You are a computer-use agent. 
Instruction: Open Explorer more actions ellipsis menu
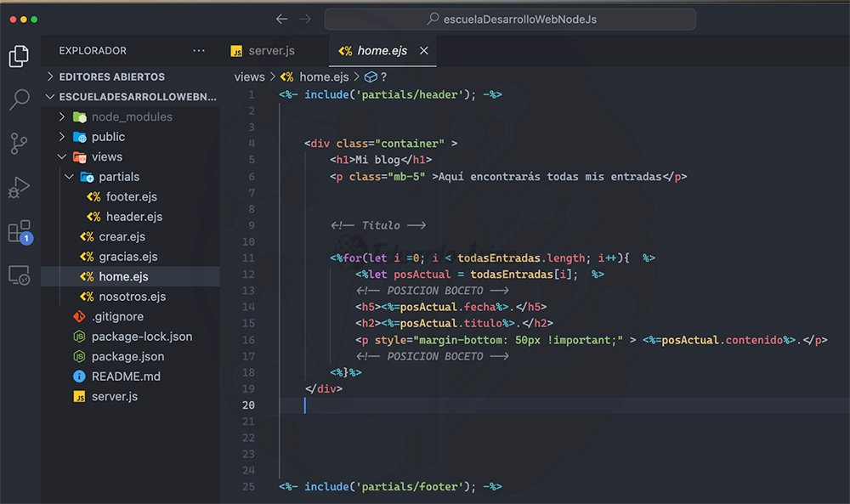click(199, 50)
